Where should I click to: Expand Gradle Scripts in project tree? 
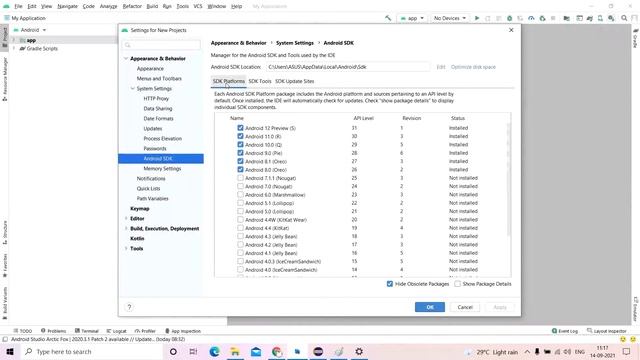point(15,49)
